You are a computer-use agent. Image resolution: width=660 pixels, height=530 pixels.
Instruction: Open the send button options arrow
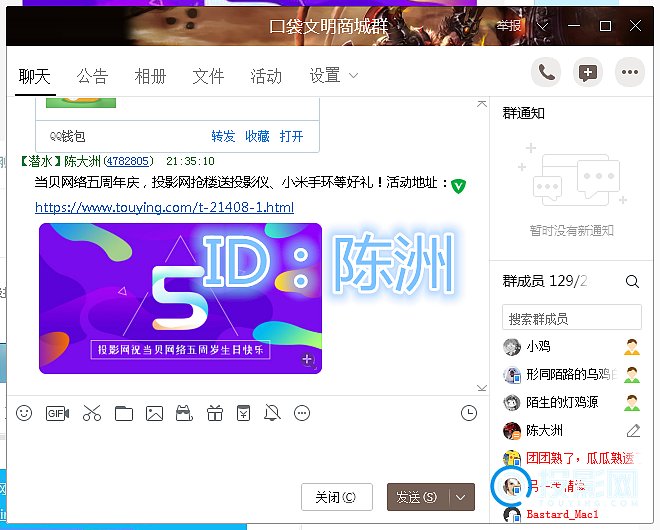click(x=461, y=497)
